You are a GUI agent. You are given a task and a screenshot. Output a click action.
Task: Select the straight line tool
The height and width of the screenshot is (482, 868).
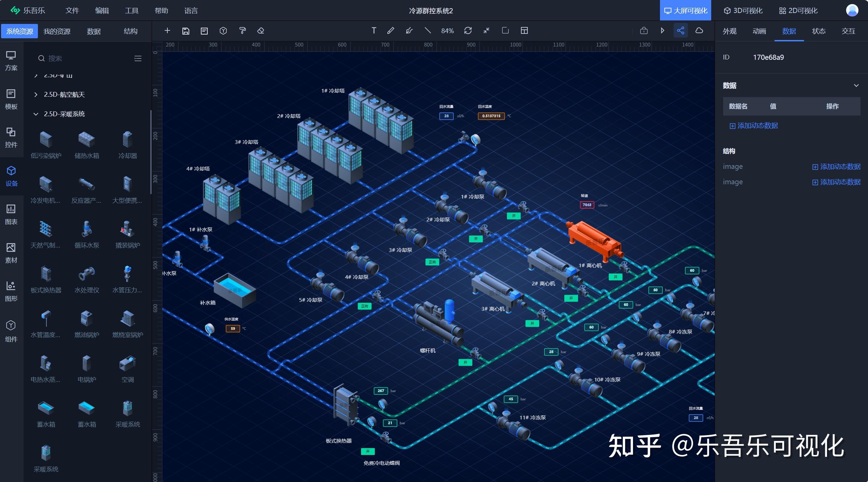click(x=427, y=30)
